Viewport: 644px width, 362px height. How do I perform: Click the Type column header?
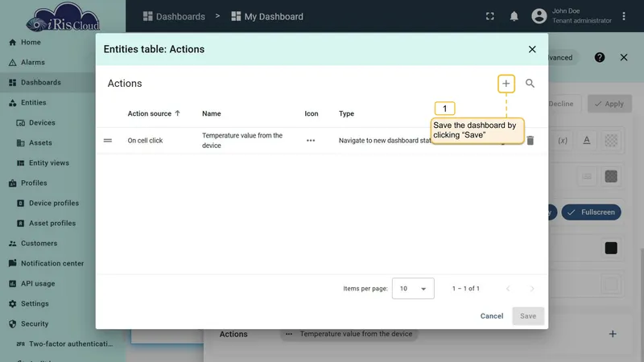tap(346, 113)
